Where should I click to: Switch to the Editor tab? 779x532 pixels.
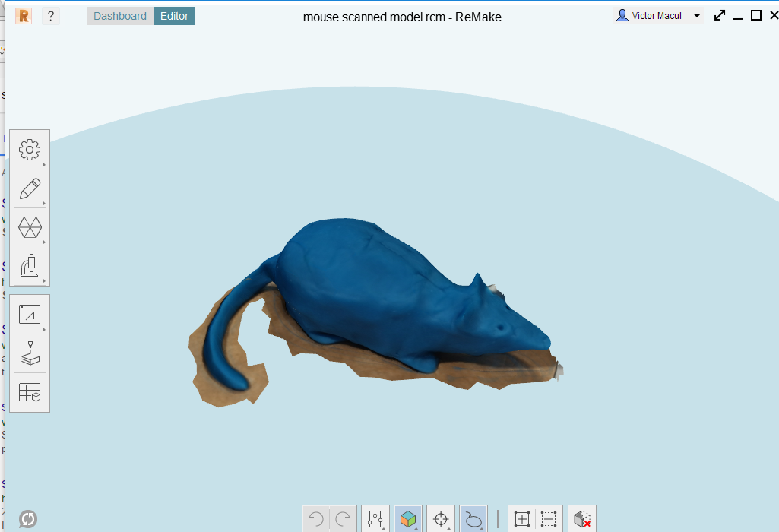[174, 16]
